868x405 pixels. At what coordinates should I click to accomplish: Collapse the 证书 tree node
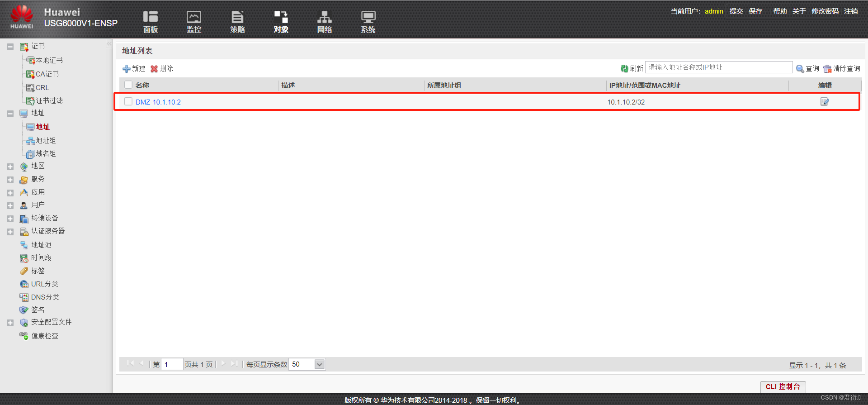(10, 47)
